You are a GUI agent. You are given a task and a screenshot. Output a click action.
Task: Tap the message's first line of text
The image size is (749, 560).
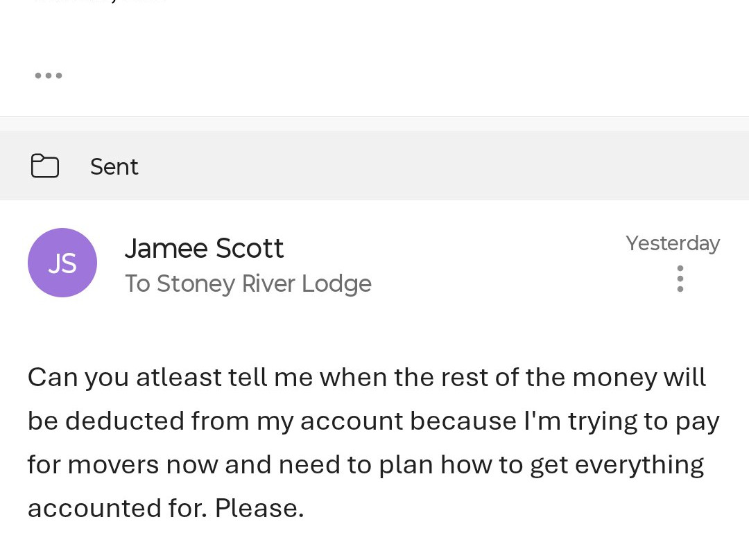(366, 378)
